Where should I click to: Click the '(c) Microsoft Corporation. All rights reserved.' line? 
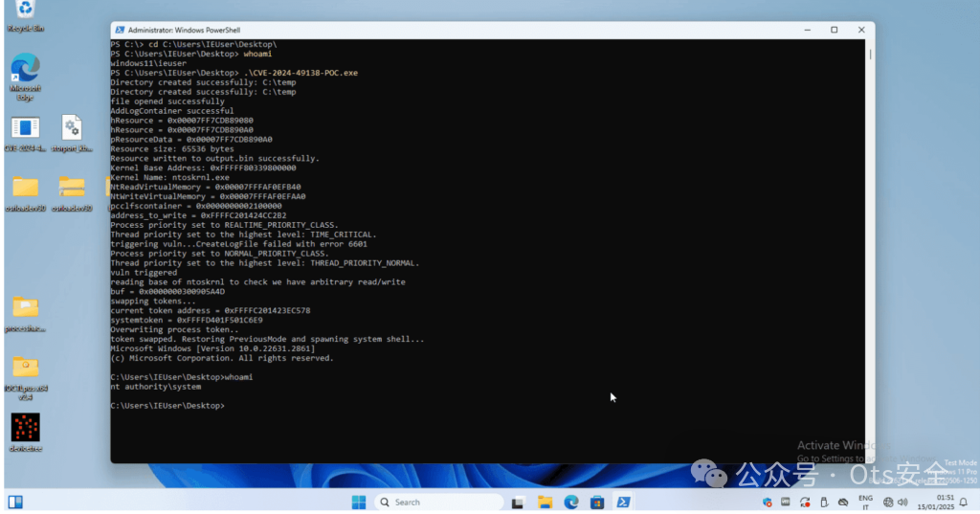click(222, 358)
